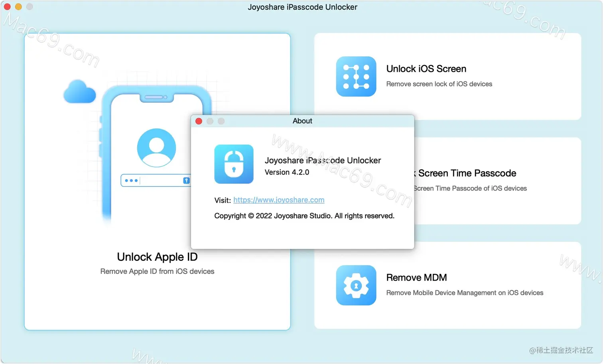The height and width of the screenshot is (364, 603).
Task: Click the Remove MDM gear icon
Action: [356, 285]
